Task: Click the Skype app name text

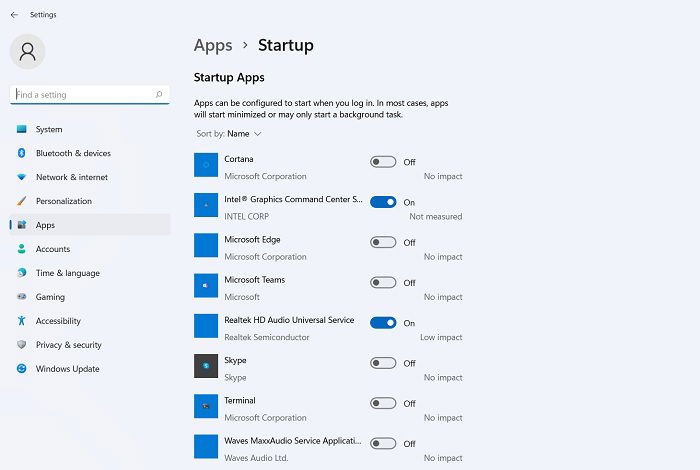Action: [235, 360]
